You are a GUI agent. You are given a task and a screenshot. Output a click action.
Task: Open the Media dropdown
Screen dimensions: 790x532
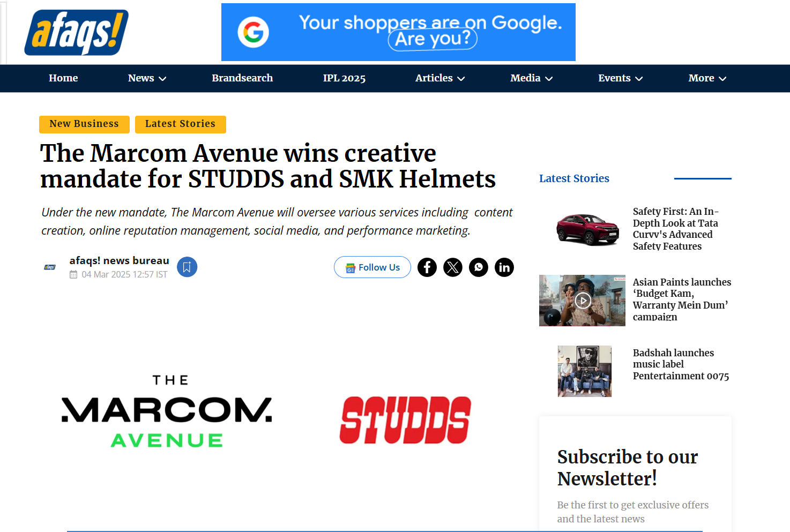[x=531, y=78]
